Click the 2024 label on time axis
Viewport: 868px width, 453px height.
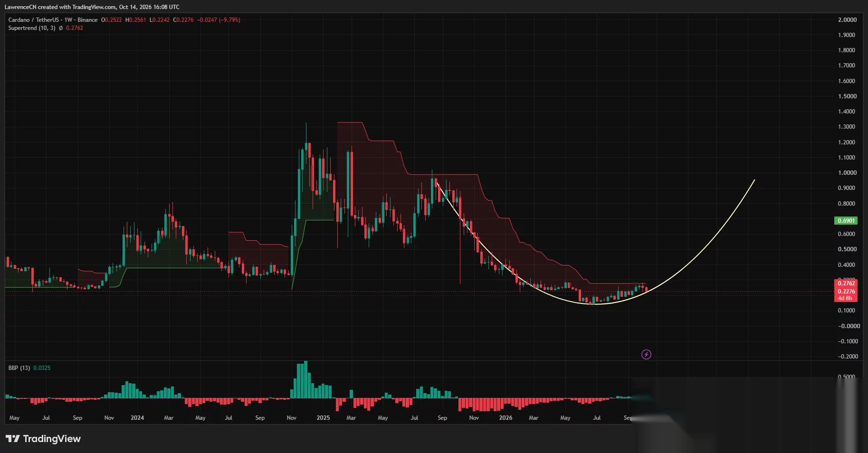[137, 418]
